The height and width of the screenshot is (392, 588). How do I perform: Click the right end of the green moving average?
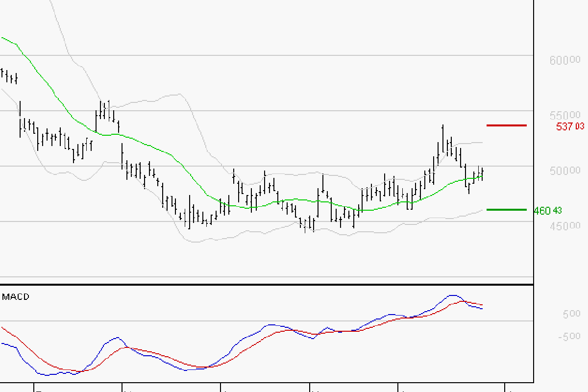483,176
